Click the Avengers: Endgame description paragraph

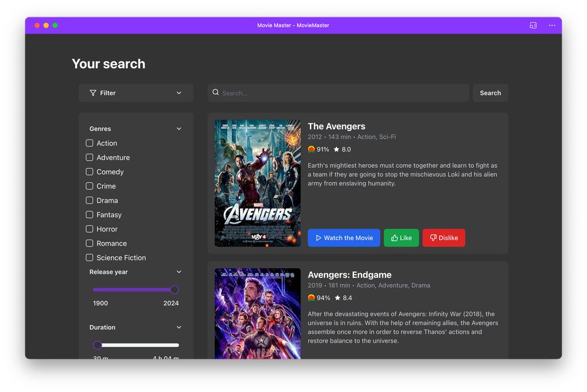[403, 327]
